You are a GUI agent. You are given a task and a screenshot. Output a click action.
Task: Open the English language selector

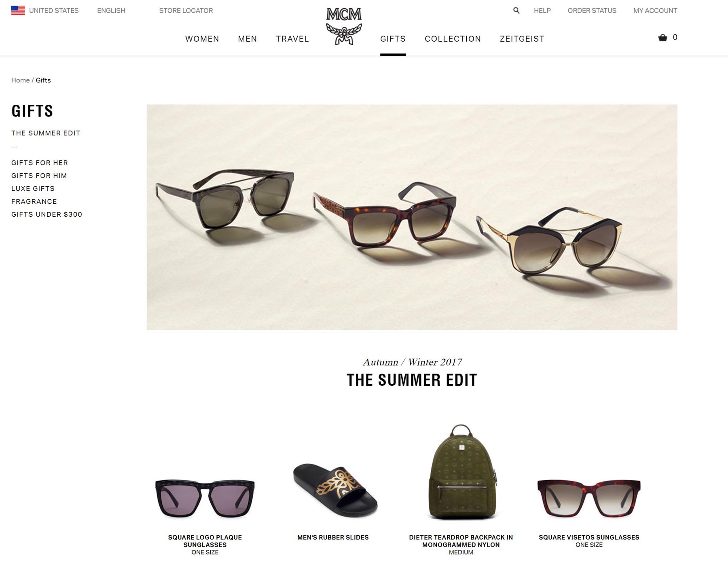(x=111, y=11)
